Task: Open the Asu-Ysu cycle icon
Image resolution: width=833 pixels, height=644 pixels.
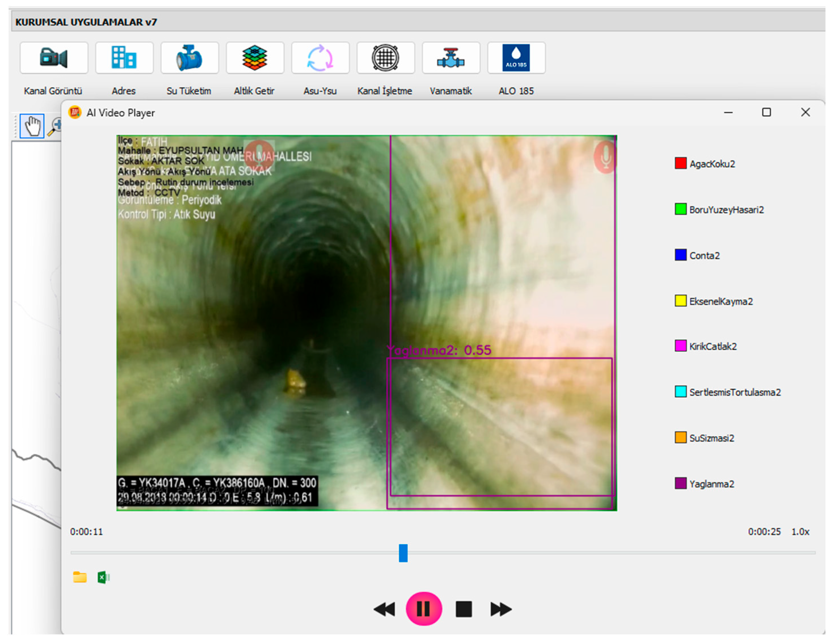Action: click(x=320, y=58)
